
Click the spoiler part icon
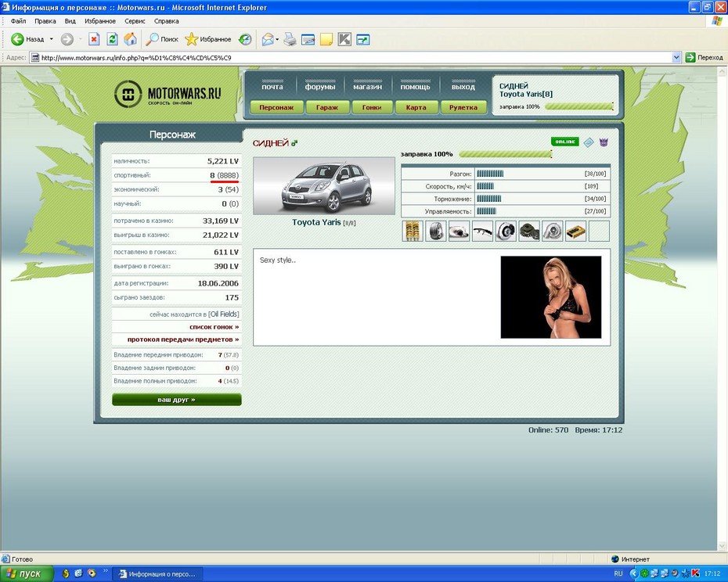pyautogui.click(x=482, y=231)
